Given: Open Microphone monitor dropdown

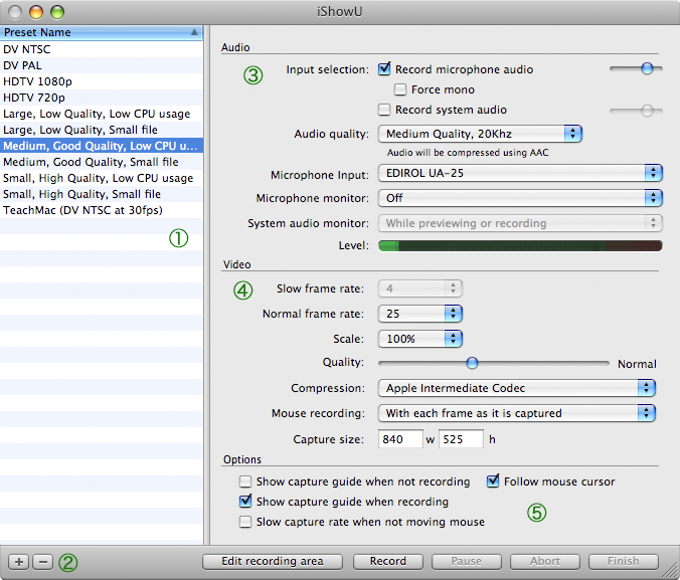Looking at the screenshot, I should 520,198.
